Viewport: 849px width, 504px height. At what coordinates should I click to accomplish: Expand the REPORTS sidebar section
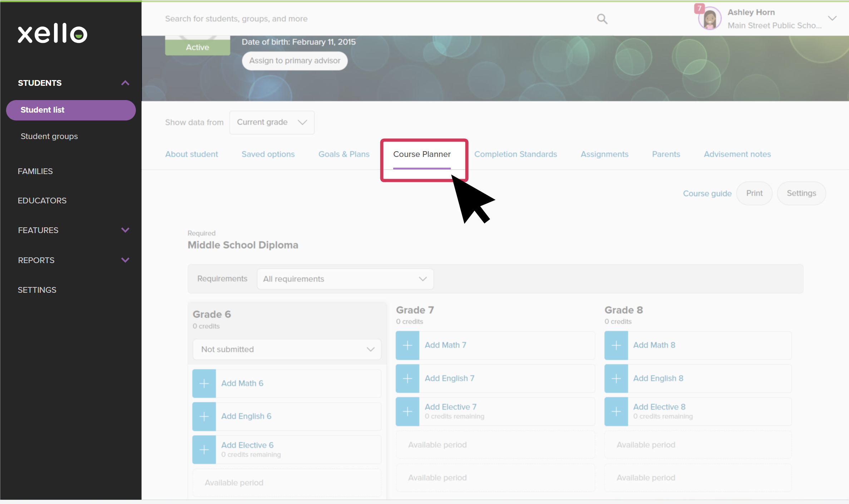pos(125,260)
